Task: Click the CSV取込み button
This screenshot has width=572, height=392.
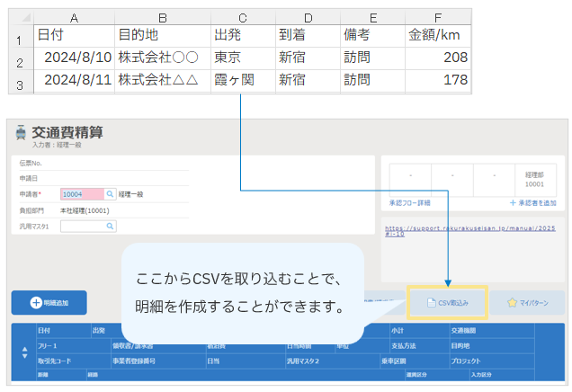Action: (x=447, y=303)
